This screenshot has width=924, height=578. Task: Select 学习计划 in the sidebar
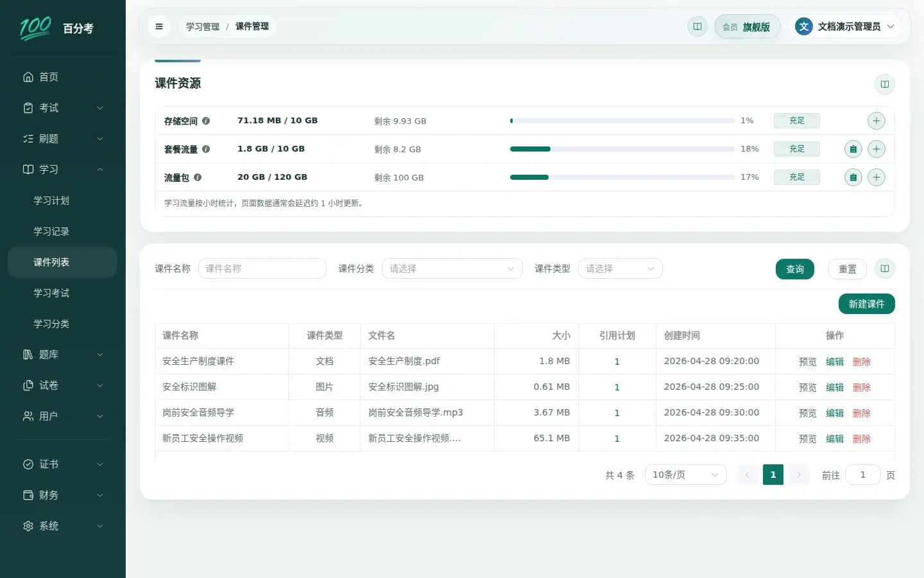click(62, 200)
